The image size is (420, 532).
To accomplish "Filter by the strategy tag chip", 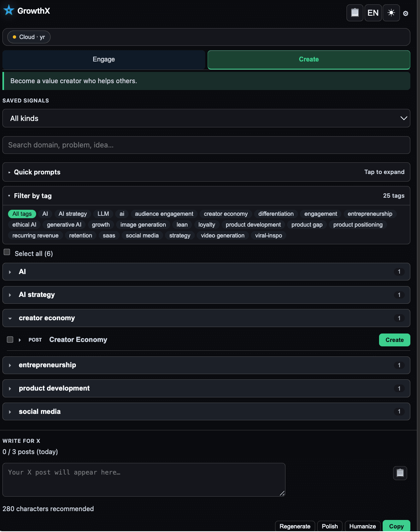I will 180,235.
